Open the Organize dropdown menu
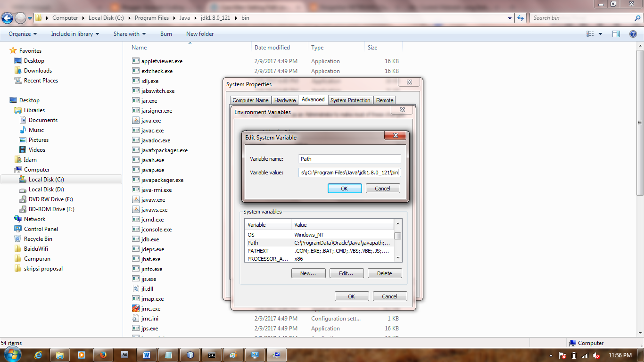Screen dimensions: 644x362 [x=22, y=33]
